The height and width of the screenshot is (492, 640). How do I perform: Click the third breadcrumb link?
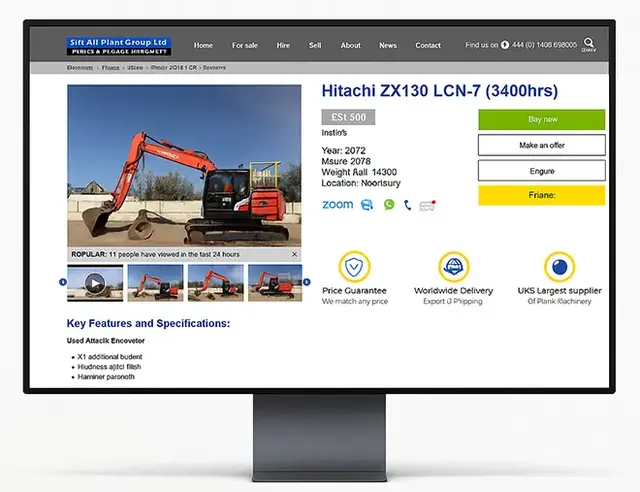pyautogui.click(x=135, y=68)
